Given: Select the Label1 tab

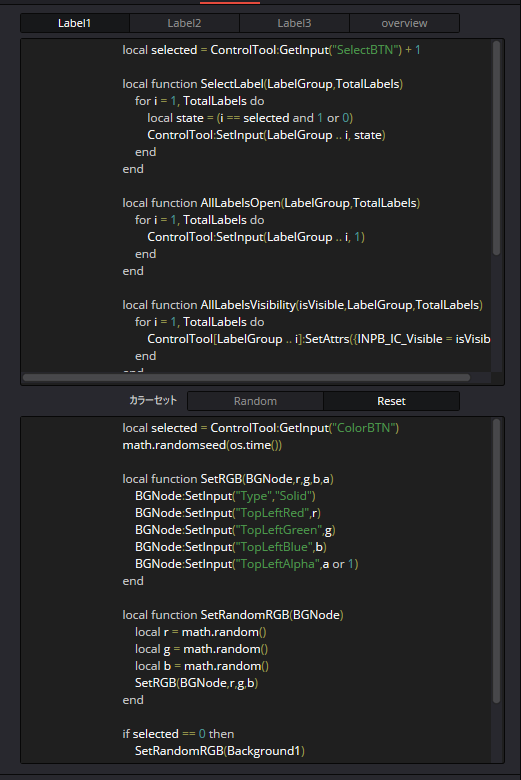Looking at the screenshot, I should 75,23.
